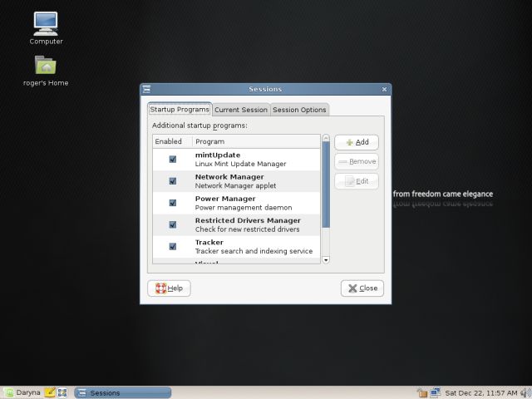This screenshot has height=399, width=532.
Task: Sort by the Enabled column header
Action: tap(172, 141)
